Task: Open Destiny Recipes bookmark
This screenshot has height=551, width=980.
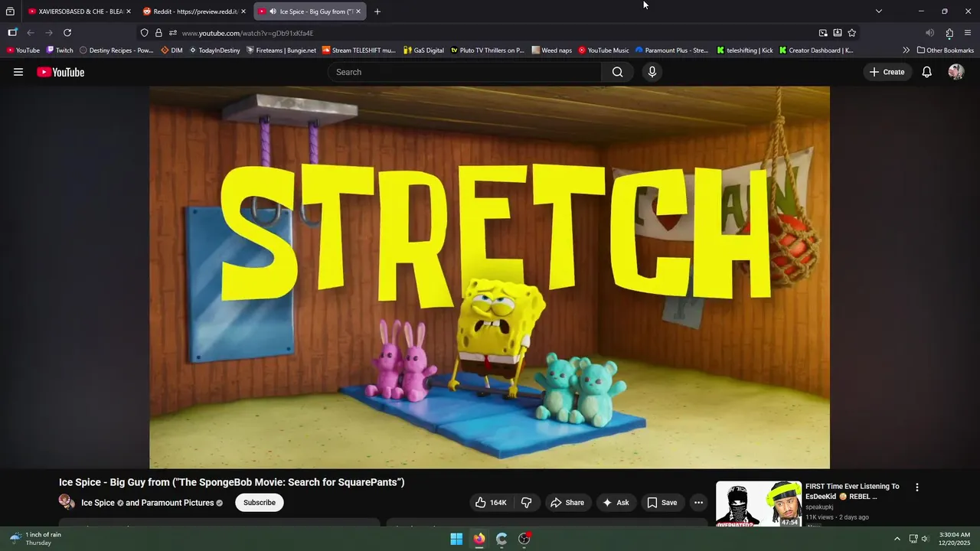Action: [x=116, y=51]
